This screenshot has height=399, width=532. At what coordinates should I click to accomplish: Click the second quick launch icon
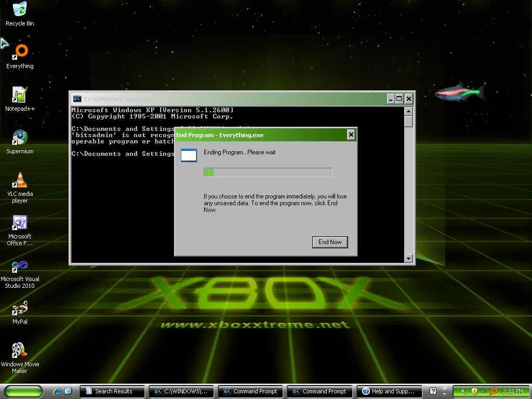(x=68, y=391)
